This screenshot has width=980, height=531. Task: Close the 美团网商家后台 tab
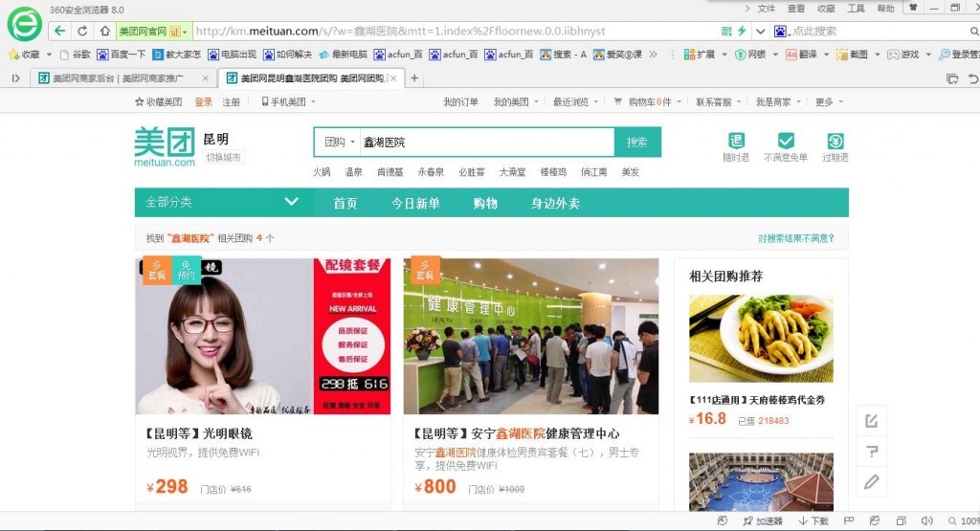(205, 78)
